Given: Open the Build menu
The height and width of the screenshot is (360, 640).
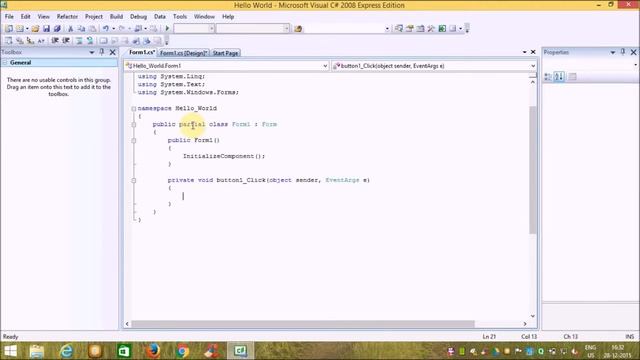Looking at the screenshot, I should [x=116, y=17].
